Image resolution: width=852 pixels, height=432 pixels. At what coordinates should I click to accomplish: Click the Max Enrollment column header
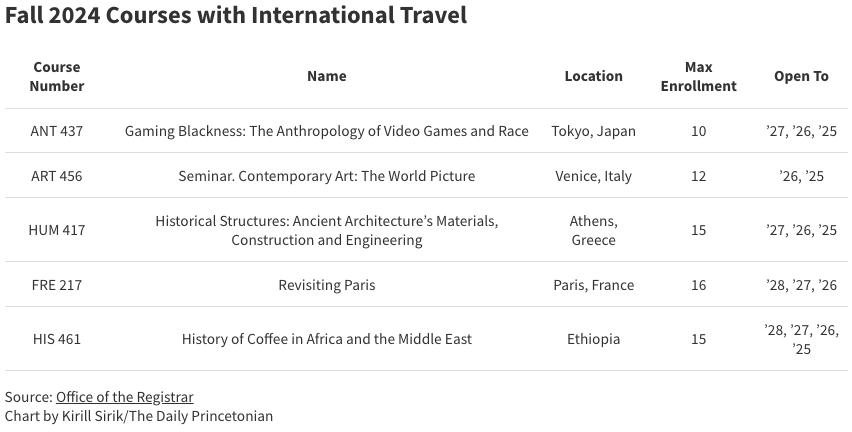[698, 77]
